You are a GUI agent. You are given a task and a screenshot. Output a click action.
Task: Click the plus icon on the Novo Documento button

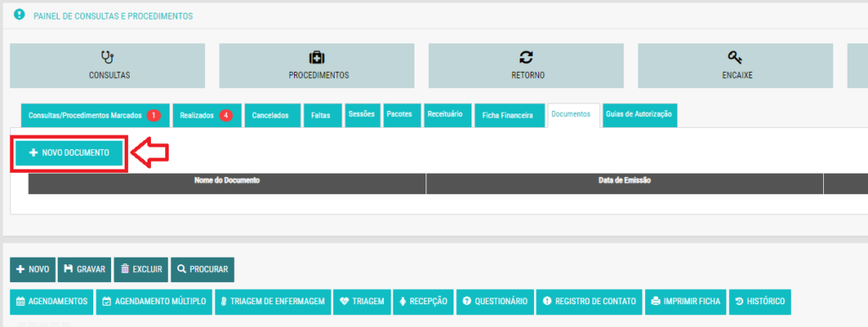[33, 152]
